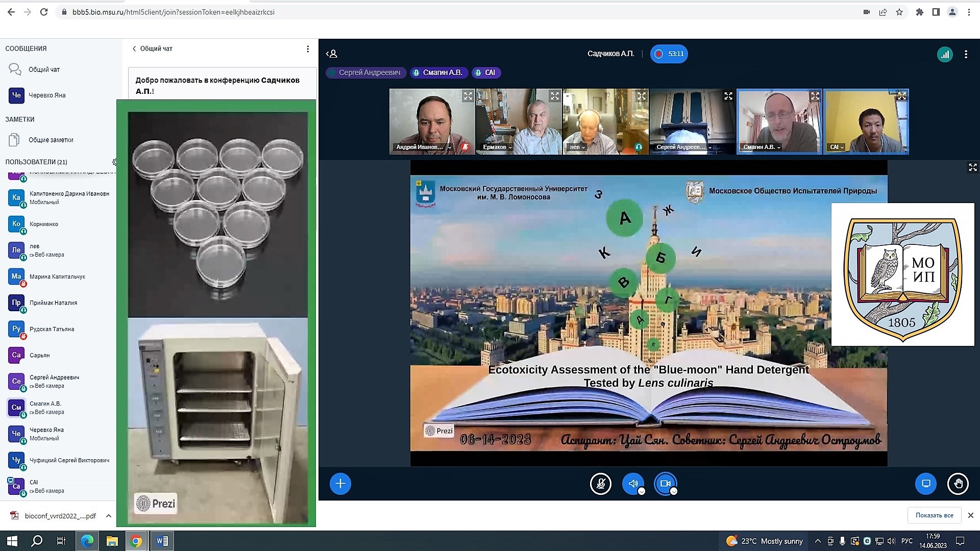980x551 pixels.
Task: Click the recording indicator 53:11
Action: 669,54
